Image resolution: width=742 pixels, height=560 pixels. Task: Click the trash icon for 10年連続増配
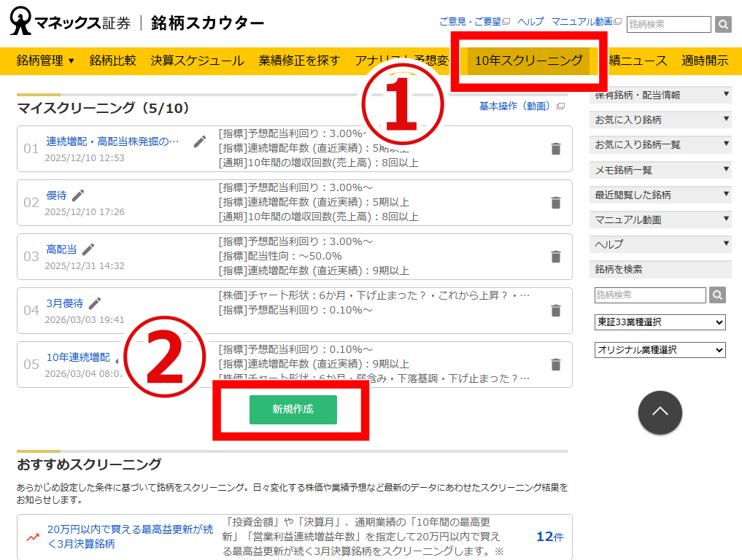(556, 365)
